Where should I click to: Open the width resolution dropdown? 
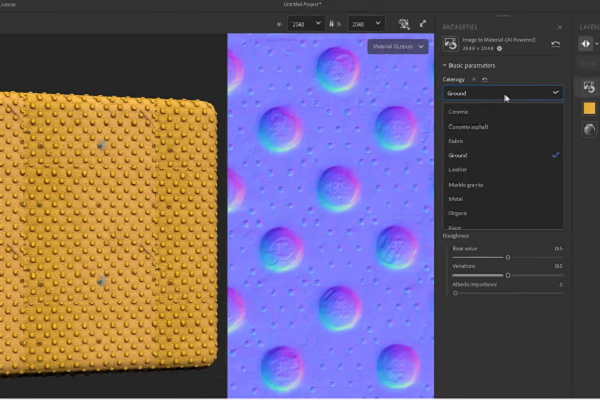point(304,23)
